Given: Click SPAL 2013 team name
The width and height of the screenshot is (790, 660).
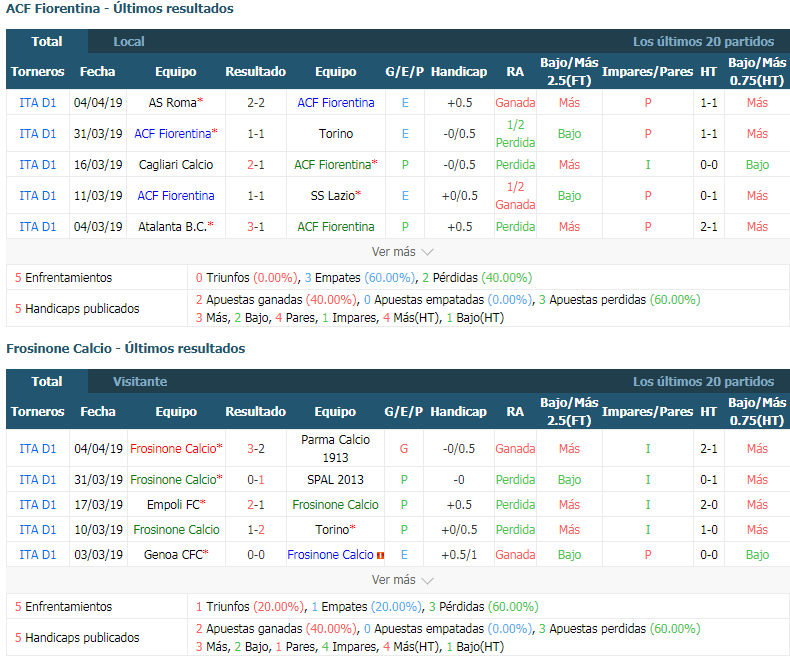Looking at the screenshot, I should tap(336, 480).
